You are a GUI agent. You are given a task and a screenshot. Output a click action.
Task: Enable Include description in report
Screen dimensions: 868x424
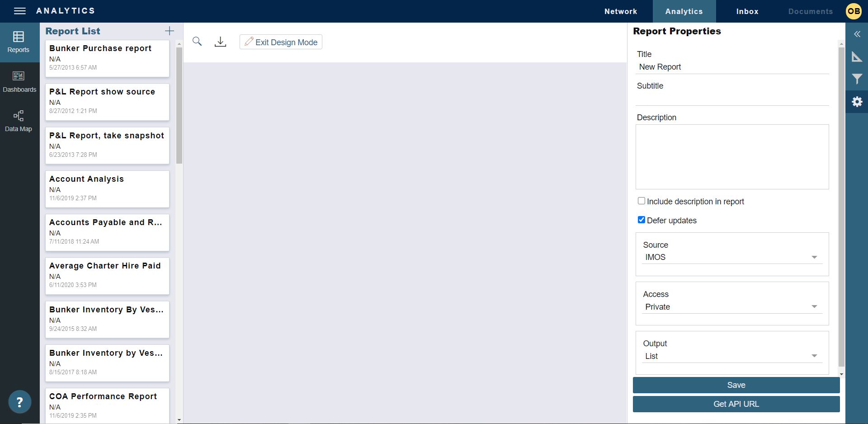641,201
